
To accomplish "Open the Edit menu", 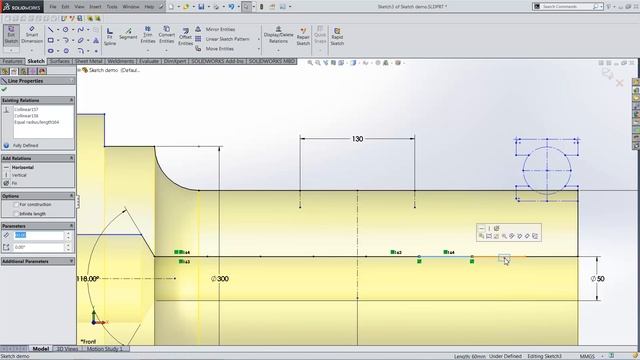I will click(65, 7).
